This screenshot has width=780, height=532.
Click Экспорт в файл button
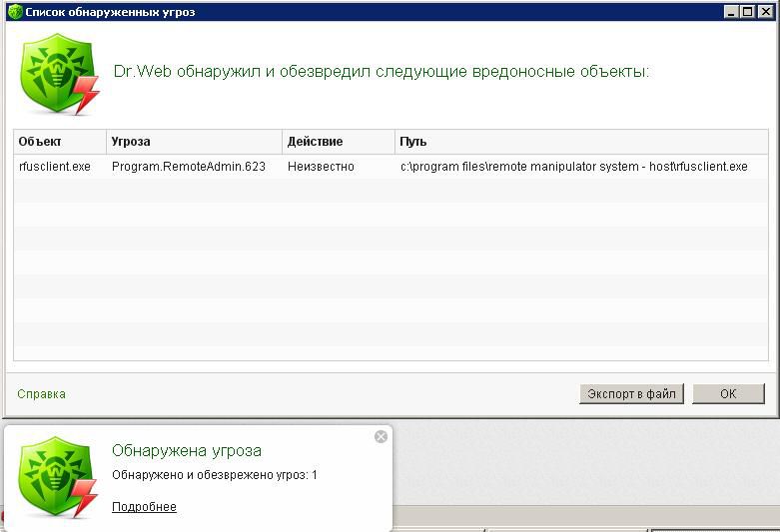click(631, 394)
